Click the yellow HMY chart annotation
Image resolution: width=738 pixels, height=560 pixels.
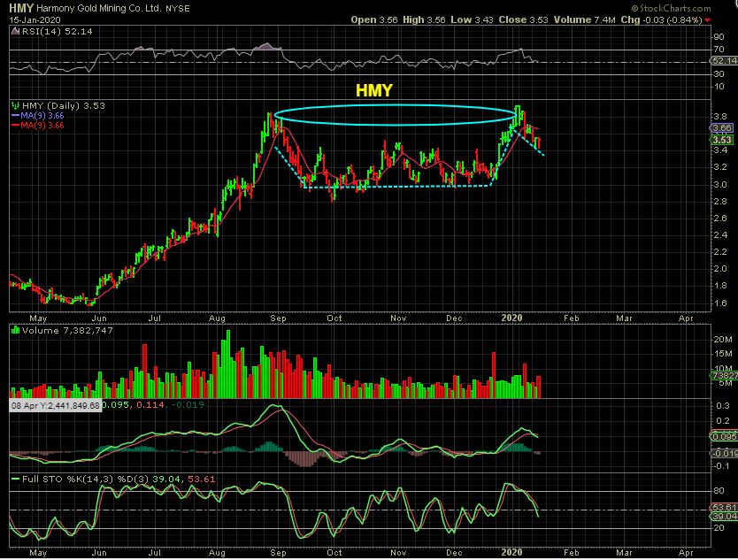click(374, 90)
